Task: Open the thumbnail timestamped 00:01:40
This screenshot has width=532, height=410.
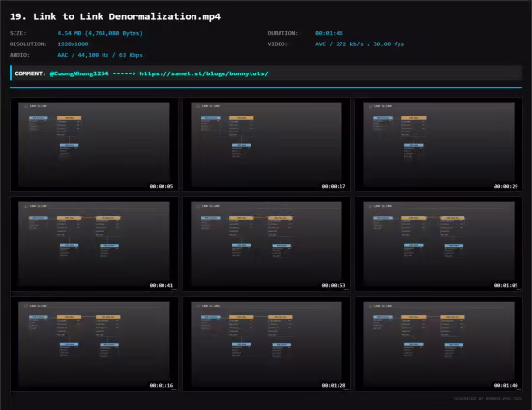Action: (439, 344)
